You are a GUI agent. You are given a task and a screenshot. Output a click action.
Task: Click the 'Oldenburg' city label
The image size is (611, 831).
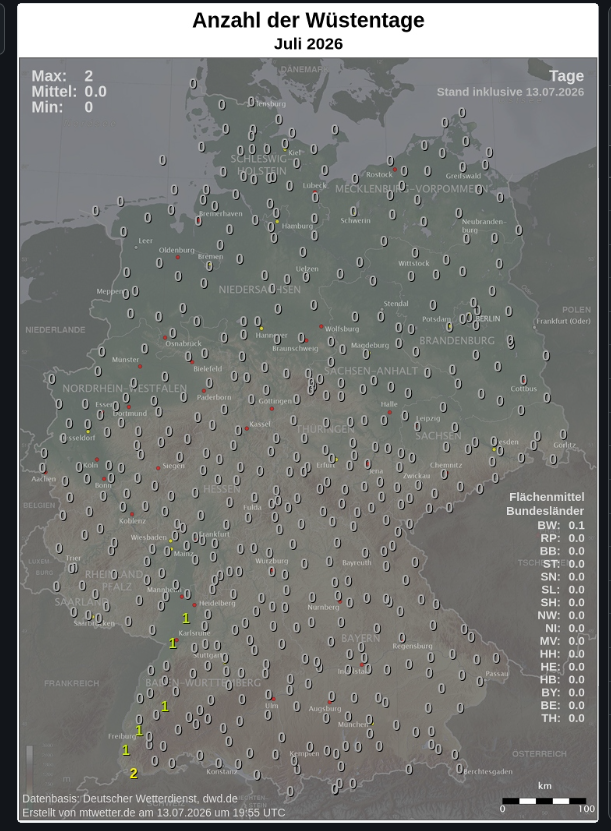click(x=177, y=250)
